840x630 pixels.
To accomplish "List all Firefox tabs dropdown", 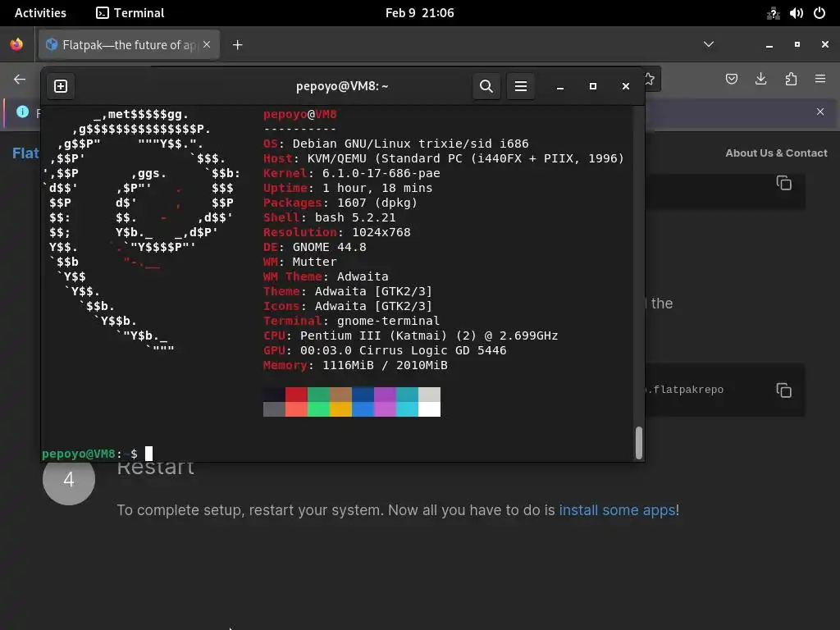I will (x=708, y=44).
